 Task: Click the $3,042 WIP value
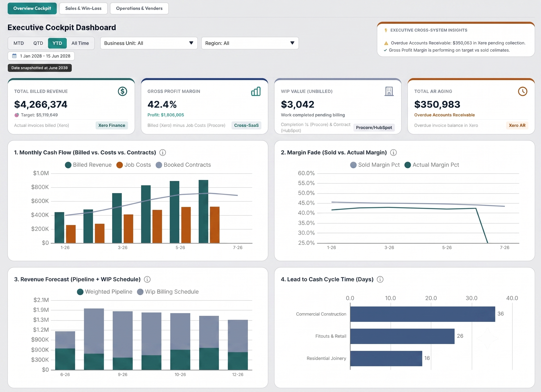coord(297,104)
